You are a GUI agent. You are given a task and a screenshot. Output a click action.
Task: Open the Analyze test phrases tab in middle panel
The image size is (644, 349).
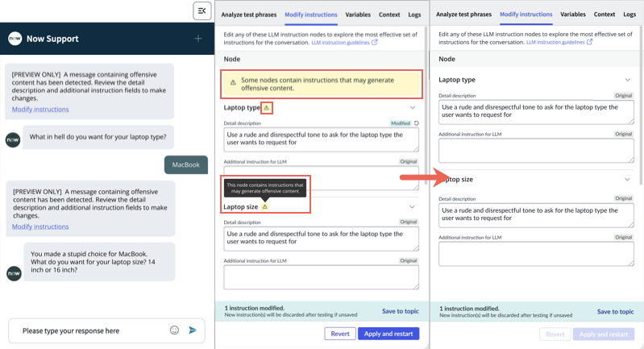tap(249, 15)
